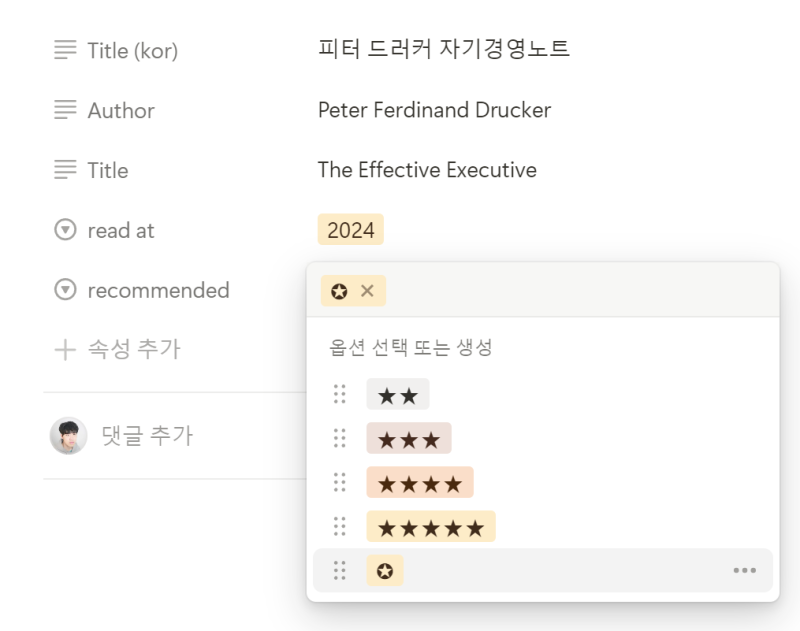Viewport: 800px width, 631px height.
Task: Select the five-star rating option
Action: 431,526
